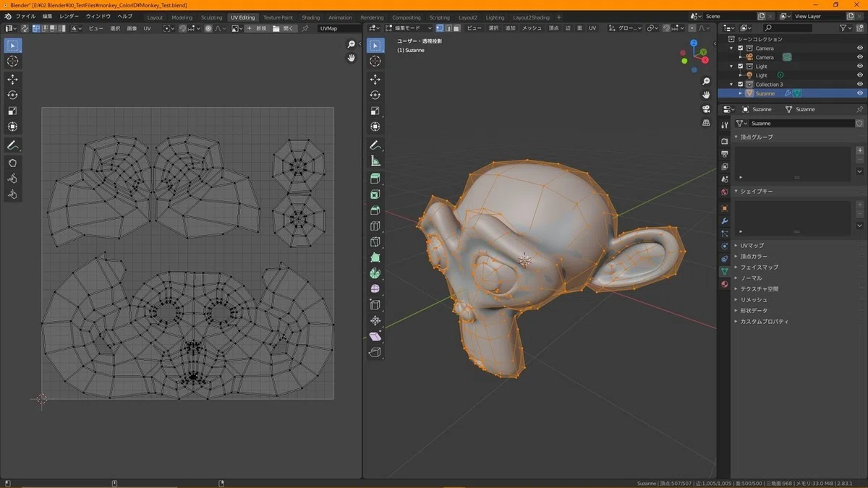The image size is (868, 488).
Task: Open the レンダー menu
Action: click(x=69, y=16)
